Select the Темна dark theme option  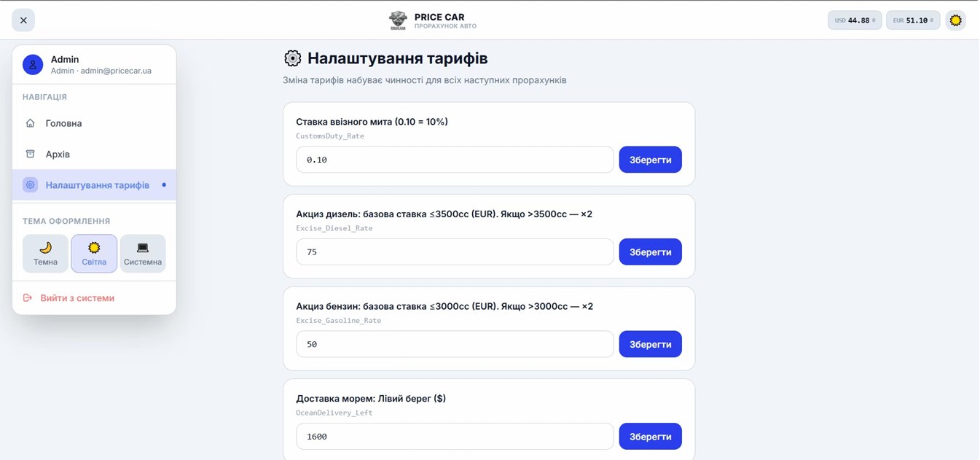coord(45,254)
